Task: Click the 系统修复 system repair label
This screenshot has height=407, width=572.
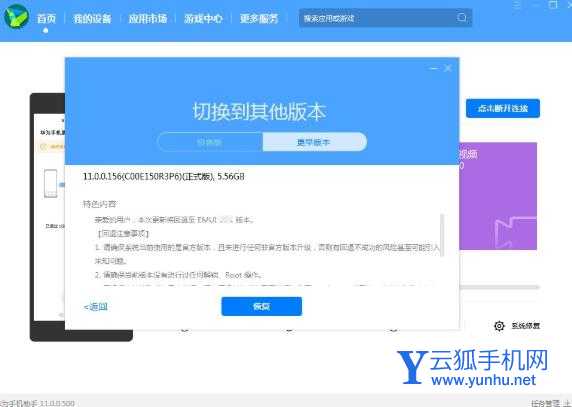Action: pyautogui.click(x=525, y=326)
